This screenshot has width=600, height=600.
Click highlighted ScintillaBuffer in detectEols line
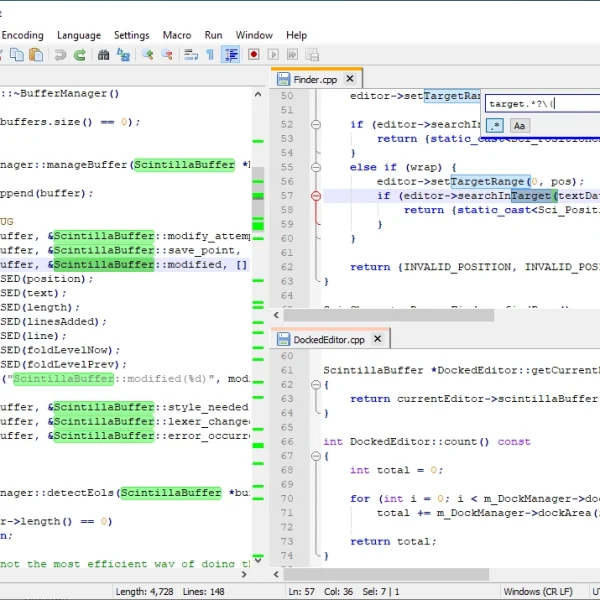coord(171,493)
